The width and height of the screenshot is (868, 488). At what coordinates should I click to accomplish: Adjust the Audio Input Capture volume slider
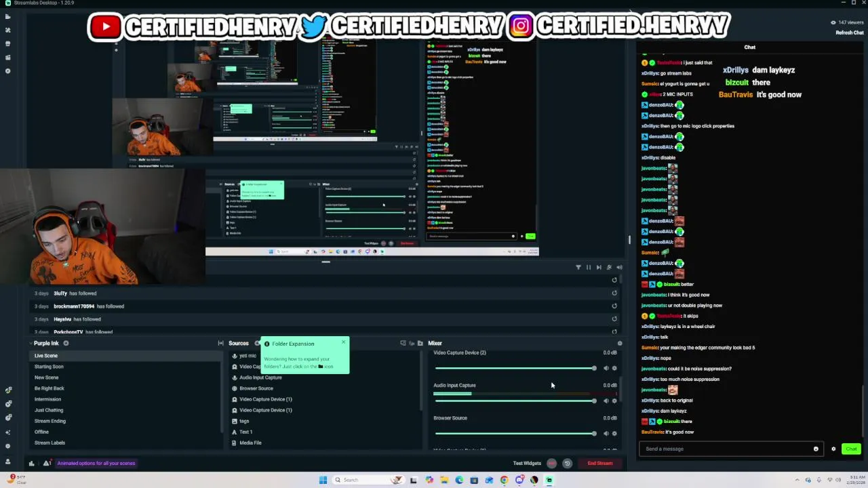pos(515,401)
